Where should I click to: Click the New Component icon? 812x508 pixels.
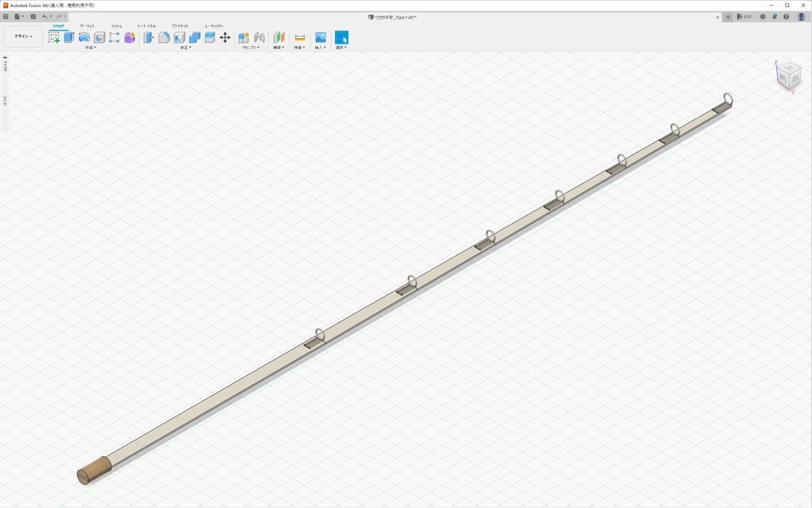(244, 37)
